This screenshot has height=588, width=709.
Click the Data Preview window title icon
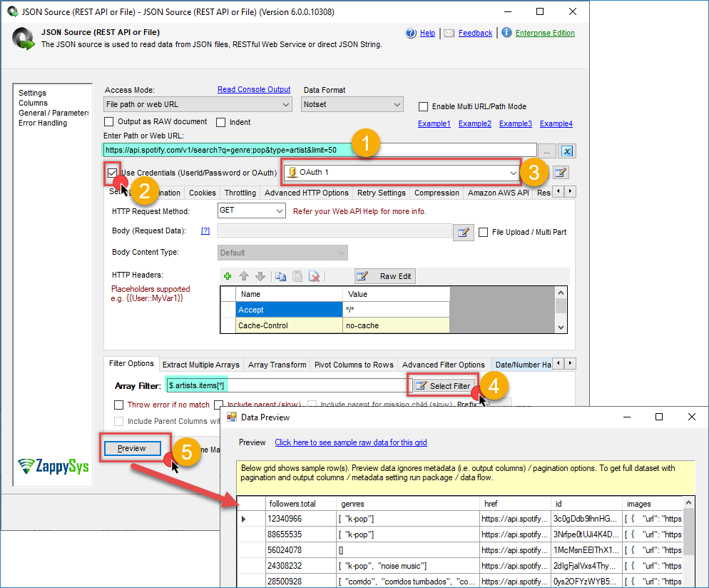pyautogui.click(x=232, y=417)
